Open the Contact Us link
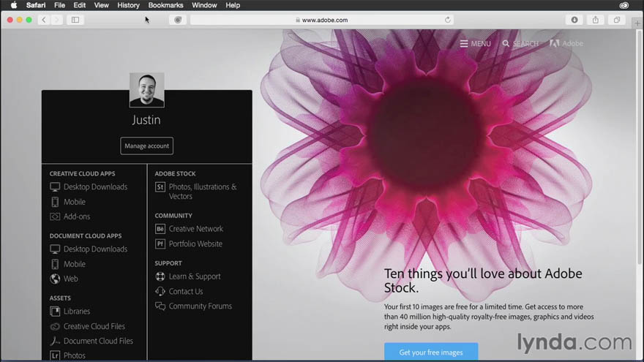This screenshot has width=644, height=362. [x=186, y=291]
